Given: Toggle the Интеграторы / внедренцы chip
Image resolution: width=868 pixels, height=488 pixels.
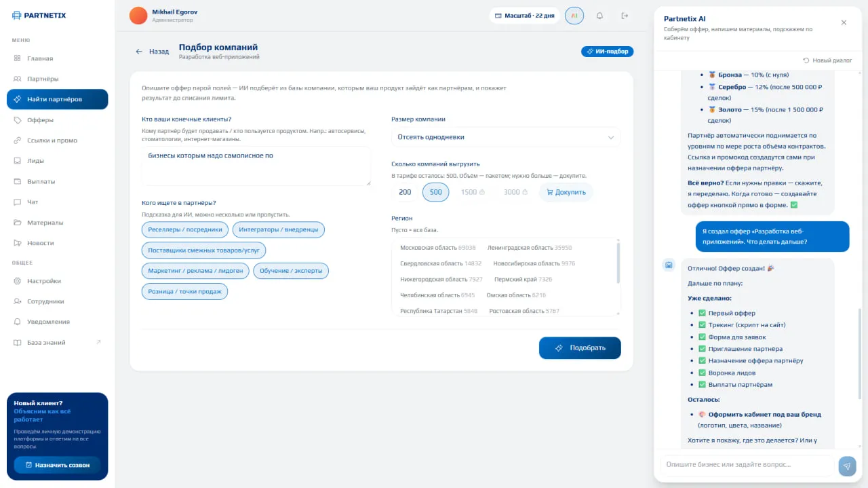Looking at the screenshot, I should (279, 229).
